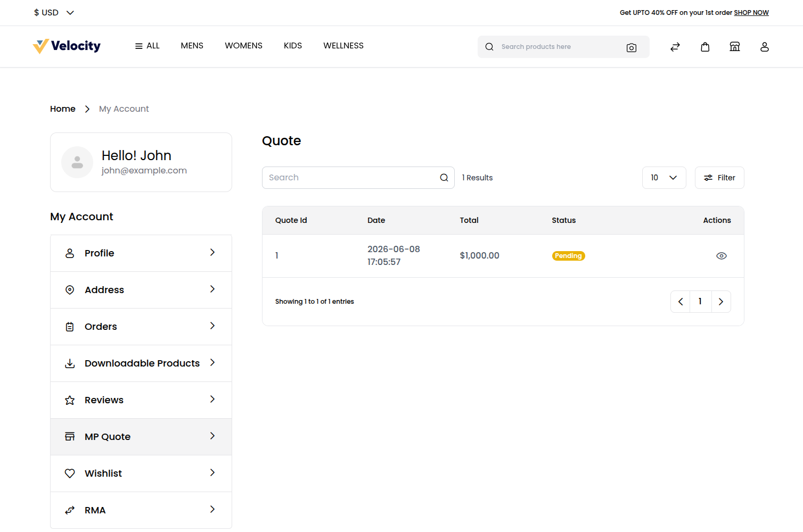
Task: Open RMA in My Account menu
Action: coord(141,510)
